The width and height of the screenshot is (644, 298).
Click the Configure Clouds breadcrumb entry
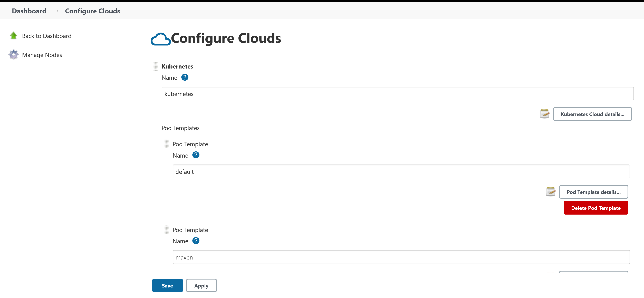pyautogui.click(x=92, y=11)
